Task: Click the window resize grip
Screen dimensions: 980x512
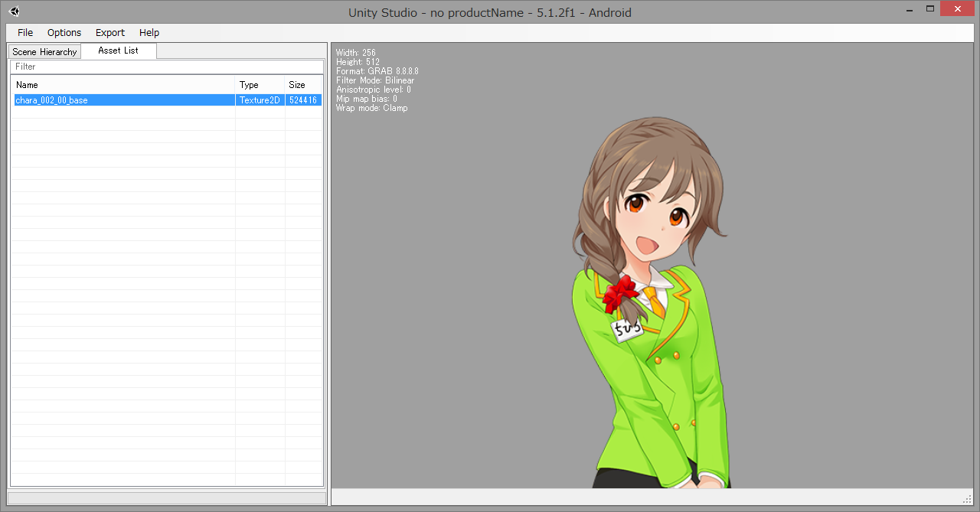Action: point(967,499)
